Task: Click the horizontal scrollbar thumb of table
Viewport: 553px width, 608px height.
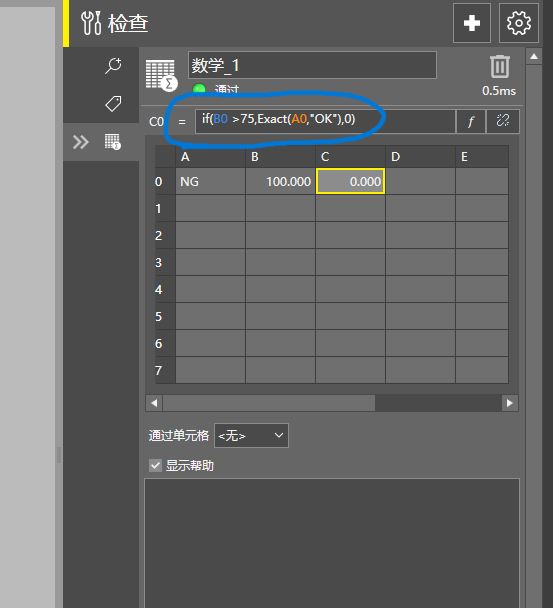Action: click(x=269, y=403)
